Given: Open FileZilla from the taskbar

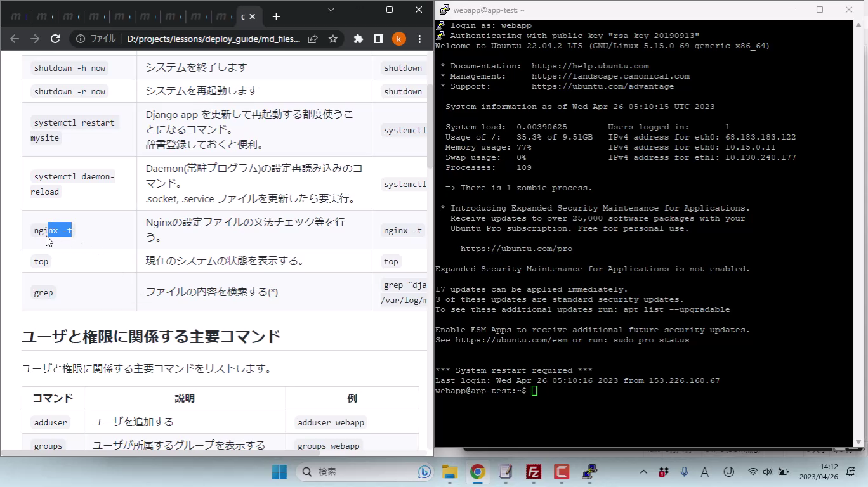Looking at the screenshot, I should click(534, 472).
